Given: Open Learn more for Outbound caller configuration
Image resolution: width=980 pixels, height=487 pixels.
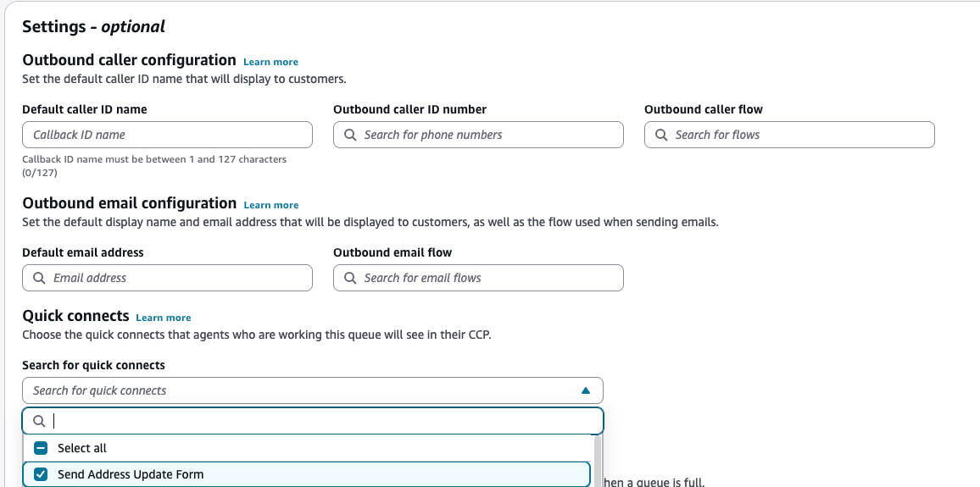Looking at the screenshot, I should pyautogui.click(x=270, y=62).
